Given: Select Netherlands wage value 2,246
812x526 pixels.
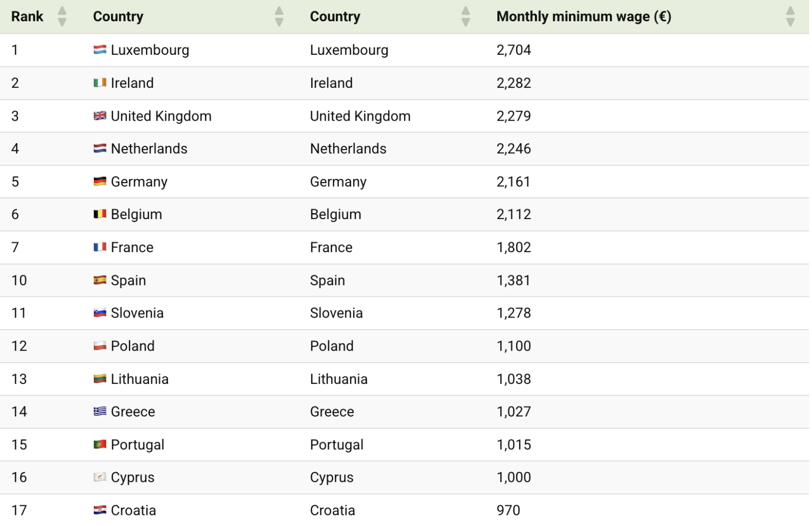Looking at the screenshot, I should [514, 149].
